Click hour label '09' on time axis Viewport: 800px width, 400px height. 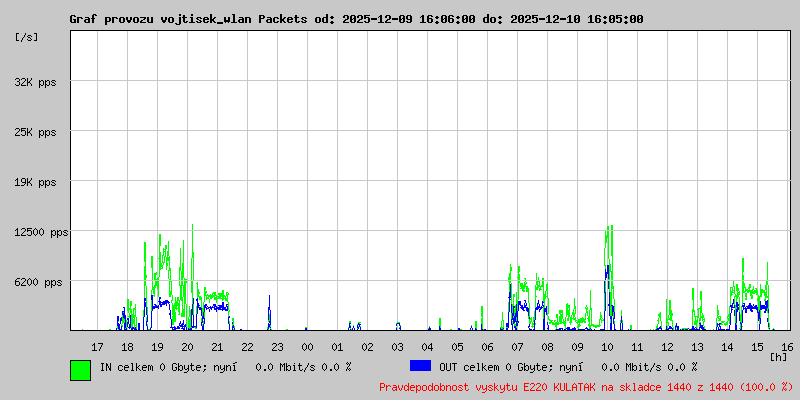click(577, 347)
